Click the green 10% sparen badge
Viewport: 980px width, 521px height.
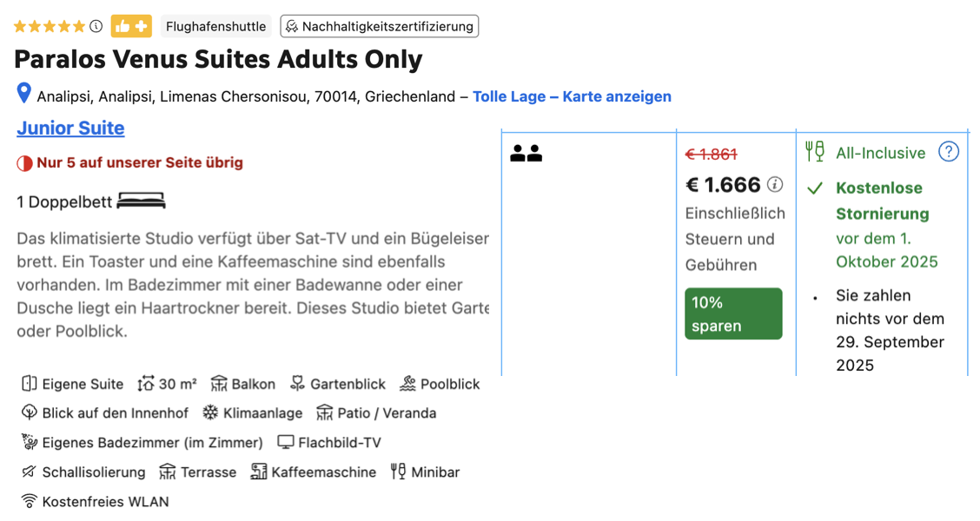(x=734, y=313)
